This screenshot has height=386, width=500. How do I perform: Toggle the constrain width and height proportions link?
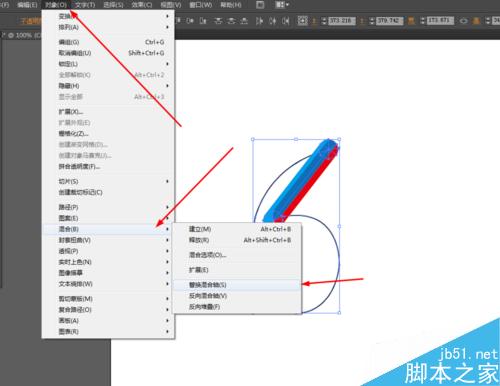click(464, 21)
